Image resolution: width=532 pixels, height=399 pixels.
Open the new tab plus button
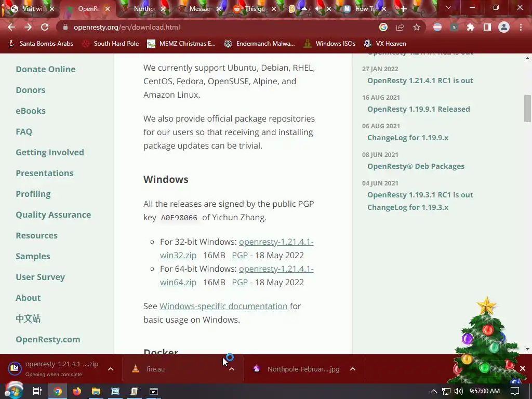[x=403, y=9]
